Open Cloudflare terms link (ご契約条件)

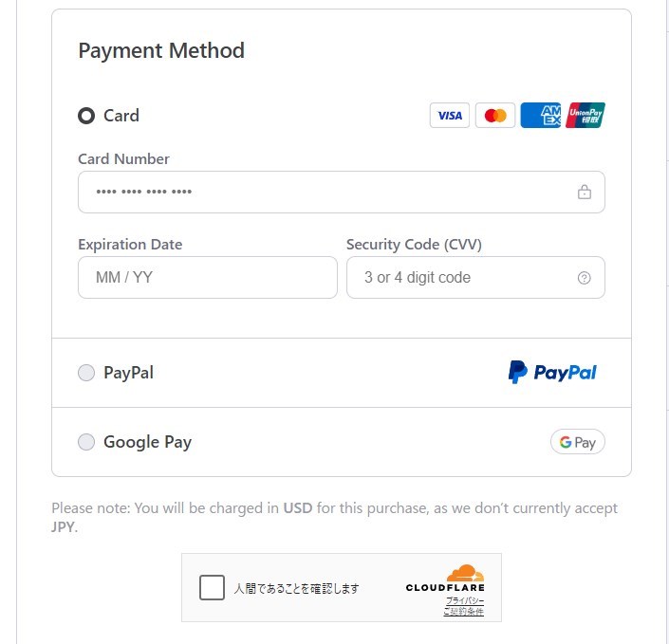pos(463,612)
